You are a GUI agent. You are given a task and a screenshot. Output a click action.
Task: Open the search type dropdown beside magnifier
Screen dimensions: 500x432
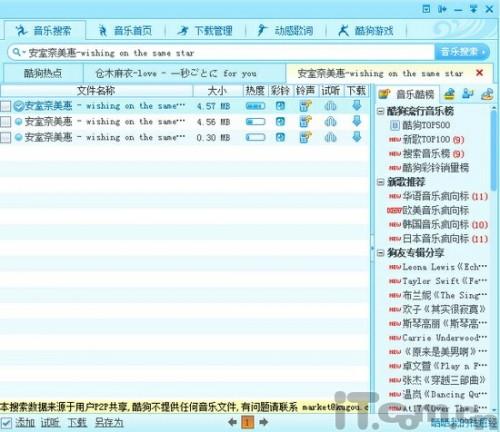24,53
